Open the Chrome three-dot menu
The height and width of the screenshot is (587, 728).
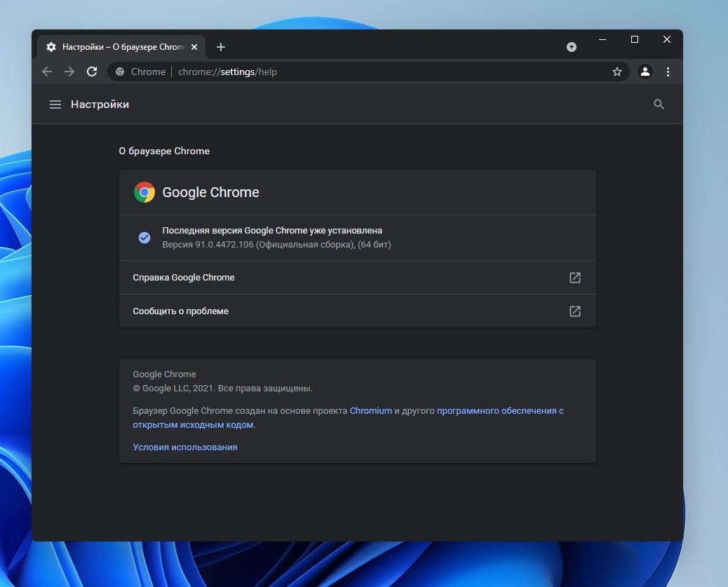click(x=668, y=72)
